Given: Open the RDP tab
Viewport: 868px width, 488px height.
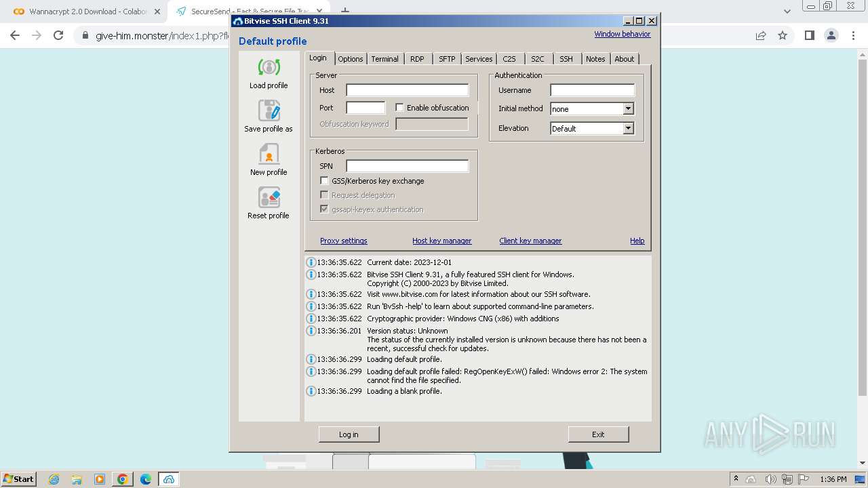Looking at the screenshot, I should pyautogui.click(x=417, y=59).
